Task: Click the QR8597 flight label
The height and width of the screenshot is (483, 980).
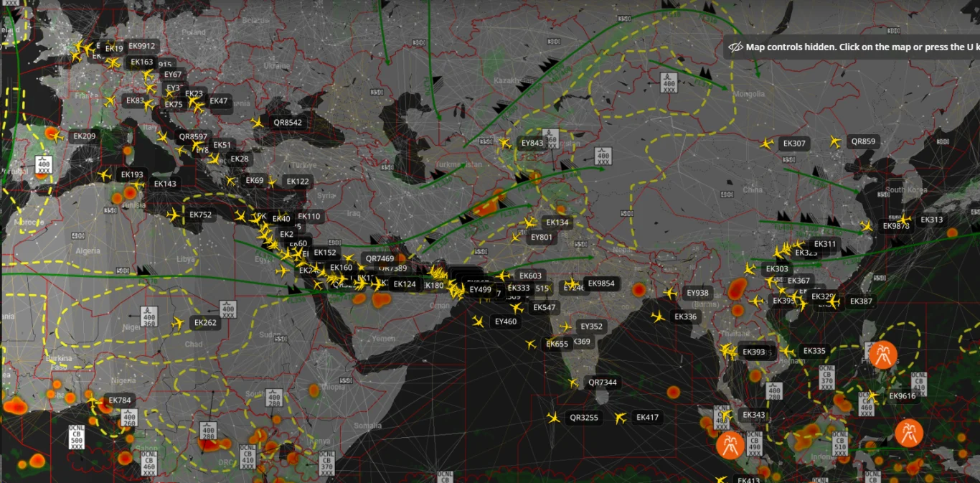Action: click(193, 136)
